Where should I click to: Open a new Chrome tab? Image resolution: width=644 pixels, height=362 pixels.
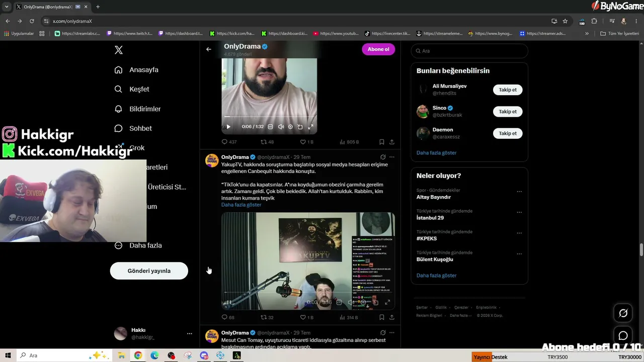pos(98,7)
